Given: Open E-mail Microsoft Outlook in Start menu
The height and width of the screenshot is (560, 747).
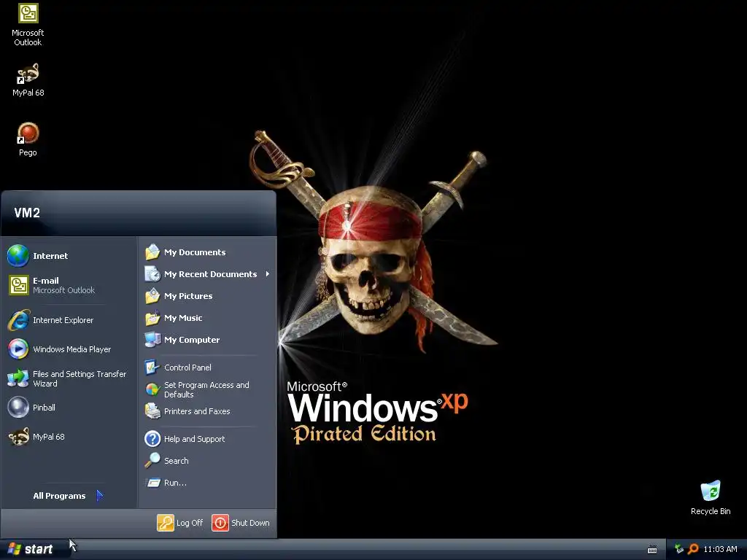Looking at the screenshot, I should (69, 285).
